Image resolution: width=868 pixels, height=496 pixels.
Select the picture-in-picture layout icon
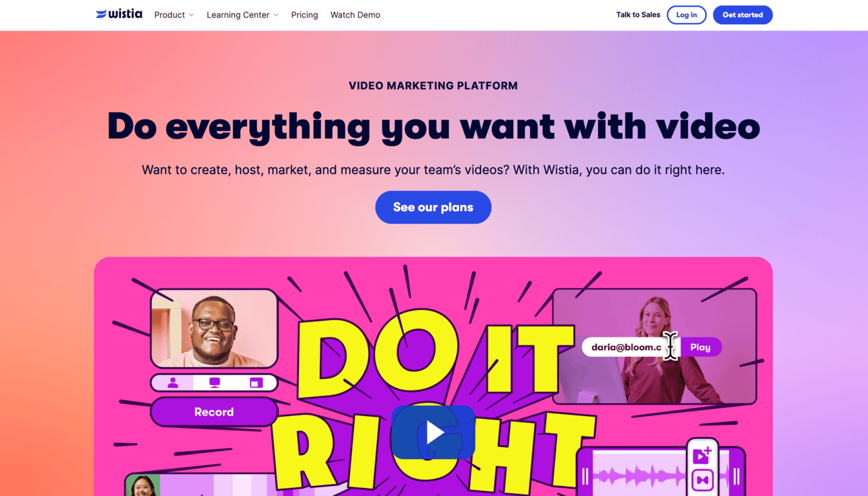tap(256, 382)
